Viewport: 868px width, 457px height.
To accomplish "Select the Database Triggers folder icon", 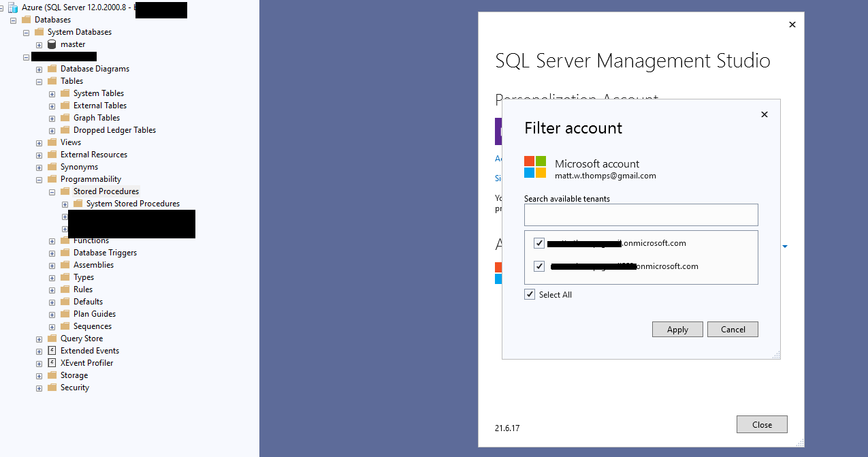I will coord(65,253).
